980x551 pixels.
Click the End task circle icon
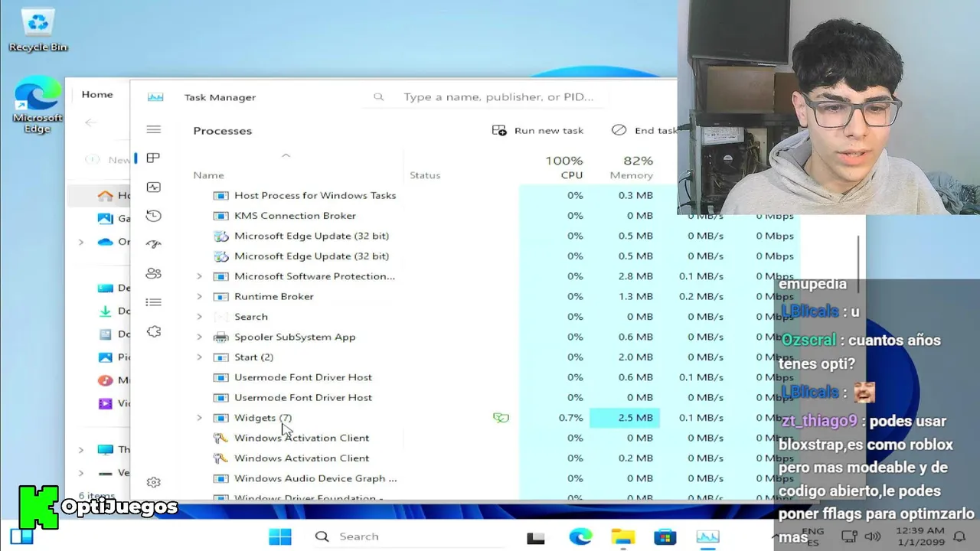point(619,130)
